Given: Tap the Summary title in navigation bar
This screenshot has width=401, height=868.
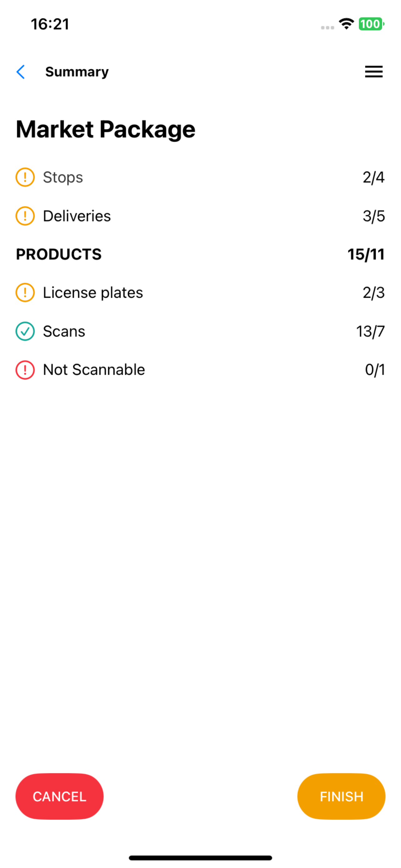Looking at the screenshot, I should [77, 72].
